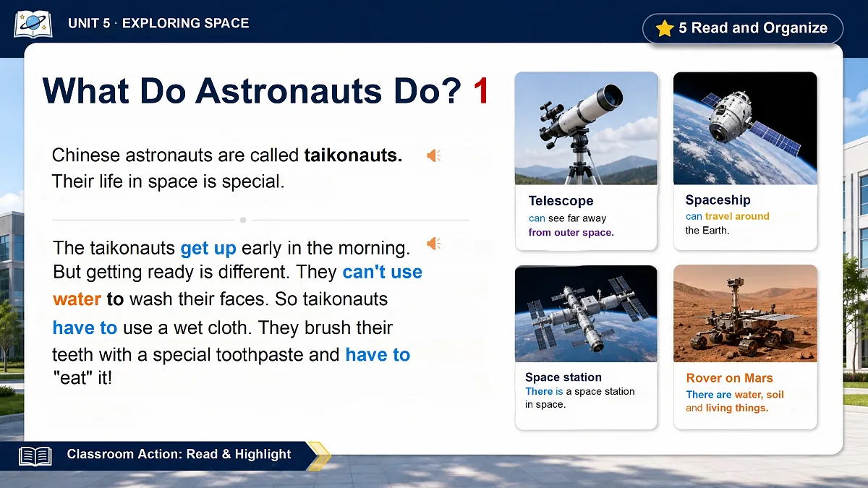Click the yellow star icon
The image size is (868, 488).
tap(664, 28)
